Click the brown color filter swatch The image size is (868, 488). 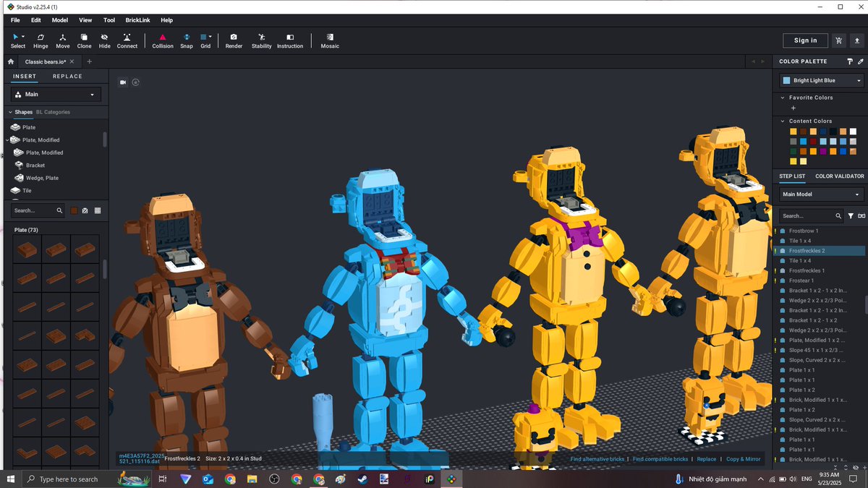coord(74,210)
